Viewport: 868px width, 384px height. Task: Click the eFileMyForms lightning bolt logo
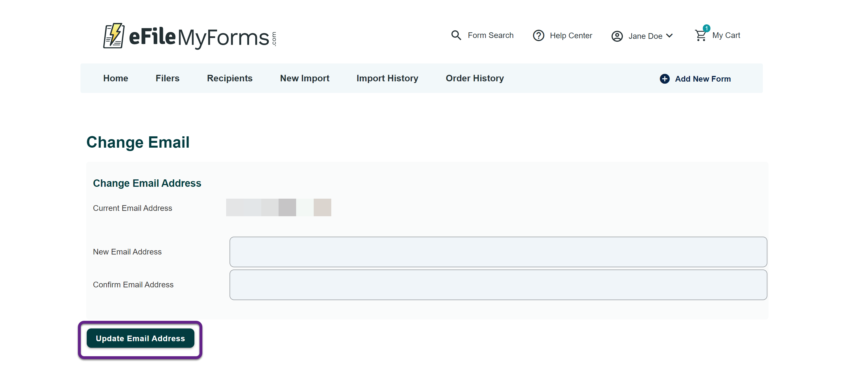pos(114,36)
